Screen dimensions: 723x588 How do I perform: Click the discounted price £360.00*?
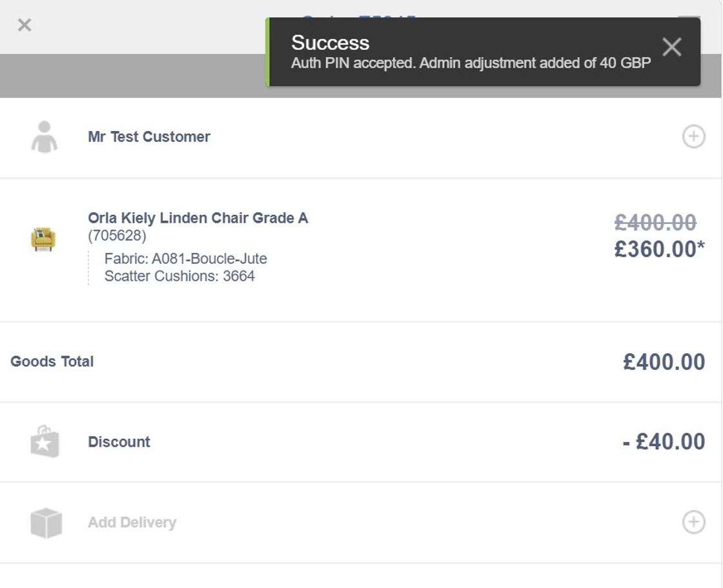pos(659,249)
